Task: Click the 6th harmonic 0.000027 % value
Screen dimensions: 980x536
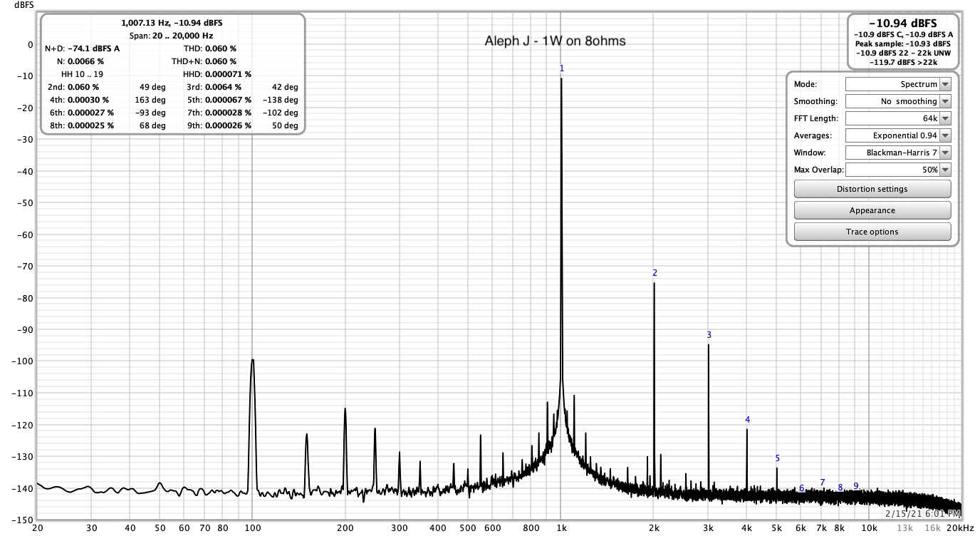Action: (x=90, y=113)
